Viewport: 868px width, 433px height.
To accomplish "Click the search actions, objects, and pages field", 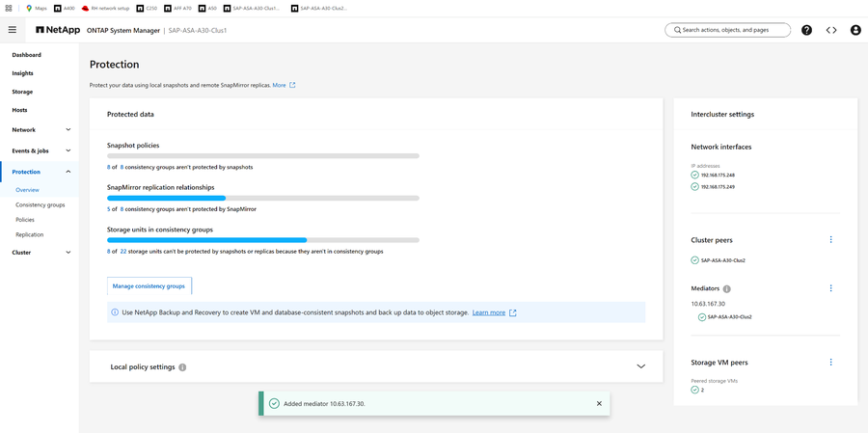I will (x=727, y=30).
